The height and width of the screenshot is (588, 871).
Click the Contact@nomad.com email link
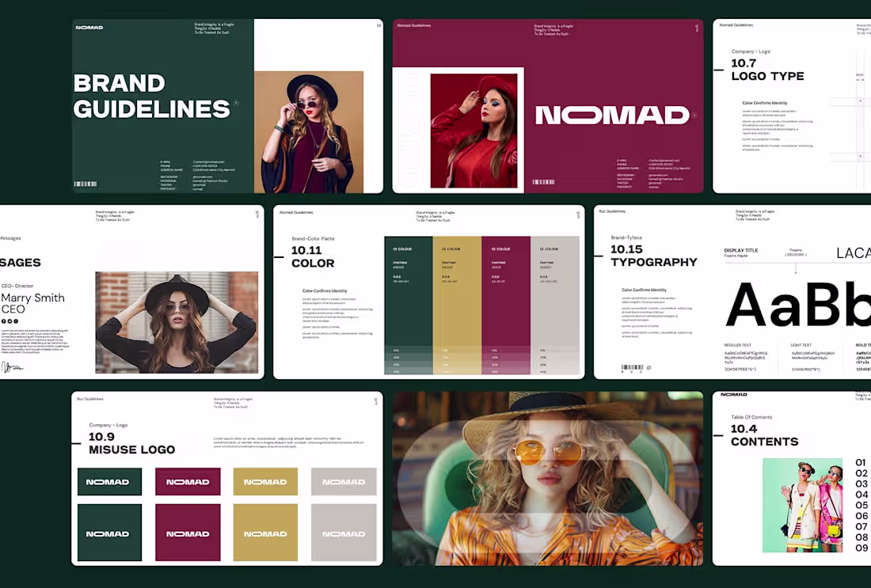point(208,161)
